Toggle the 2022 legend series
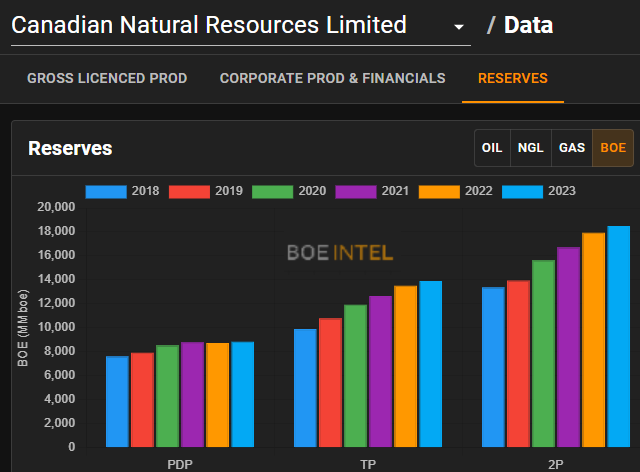Image resolution: width=640 pixels, height=472 pixels. 456,191
